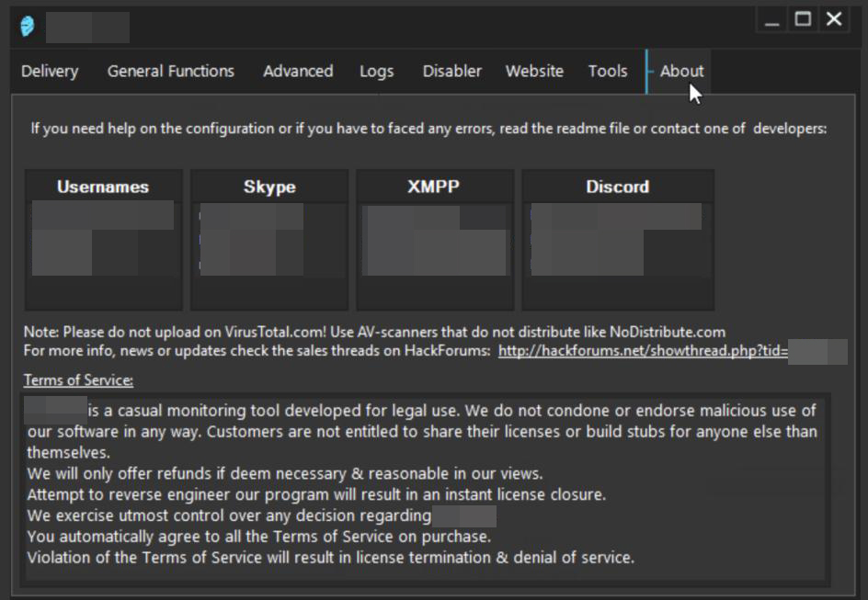The image size is (868, 600).
Task: Open the Disabler tab
Action: point(451,71)
